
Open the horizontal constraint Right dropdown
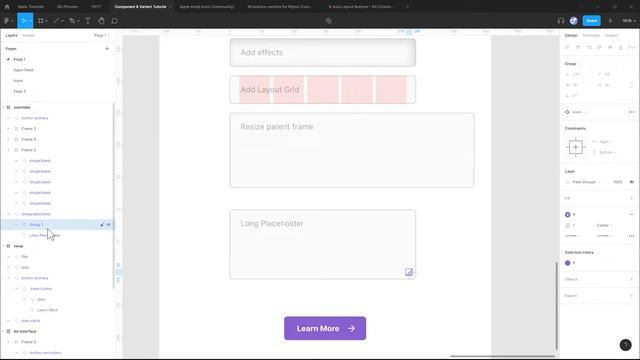[605, 142]
